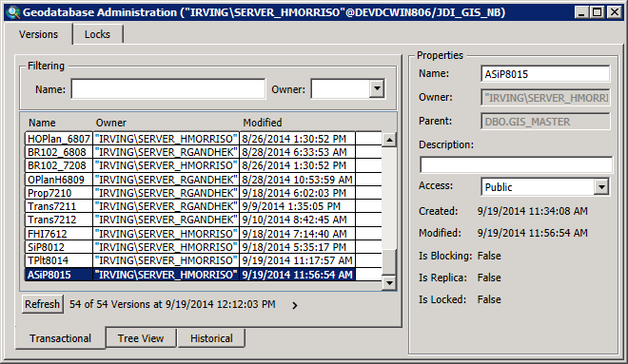Maximize the Geodatabase Administration window
This screenshot has height=364, width=628.
tap(597, 12)
